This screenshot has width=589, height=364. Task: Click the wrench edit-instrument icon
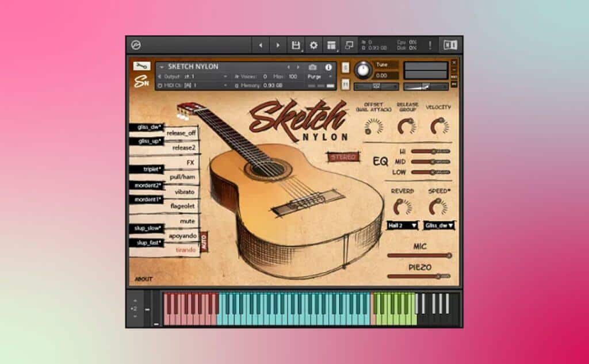click(x=142, y=66)
